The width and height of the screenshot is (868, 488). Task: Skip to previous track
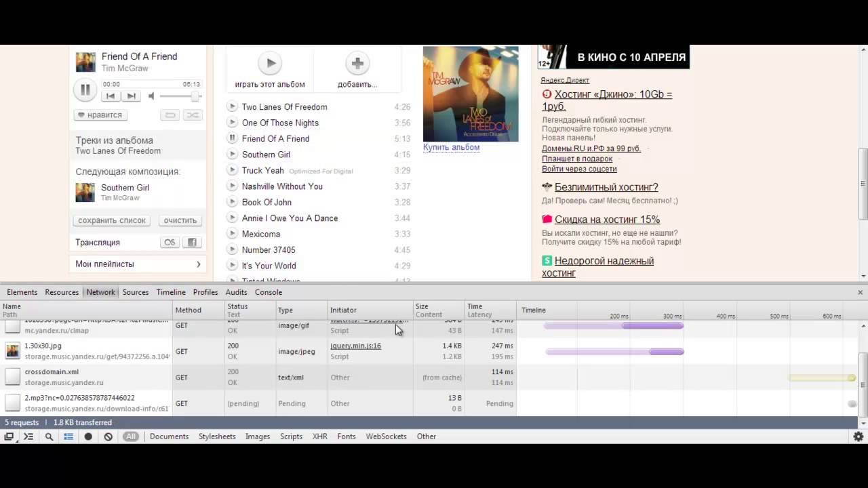(111, 96)
